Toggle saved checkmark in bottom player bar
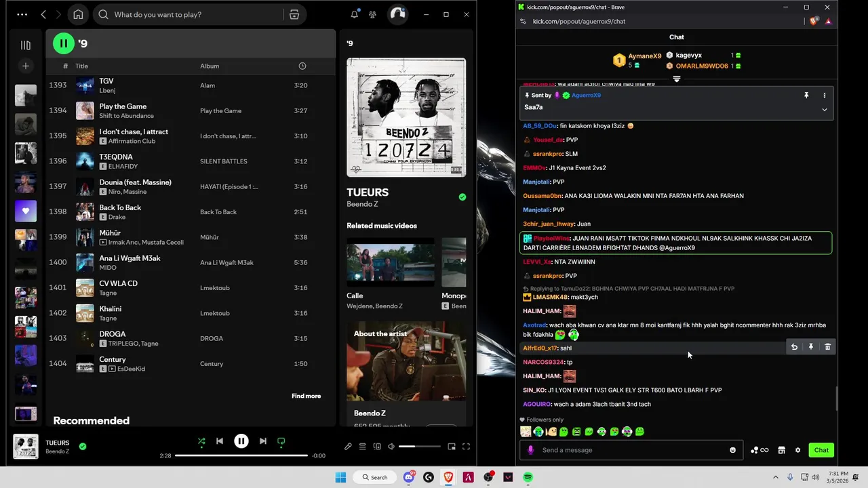Viewport: 868px width, 488px height. (x=83, y=447)
